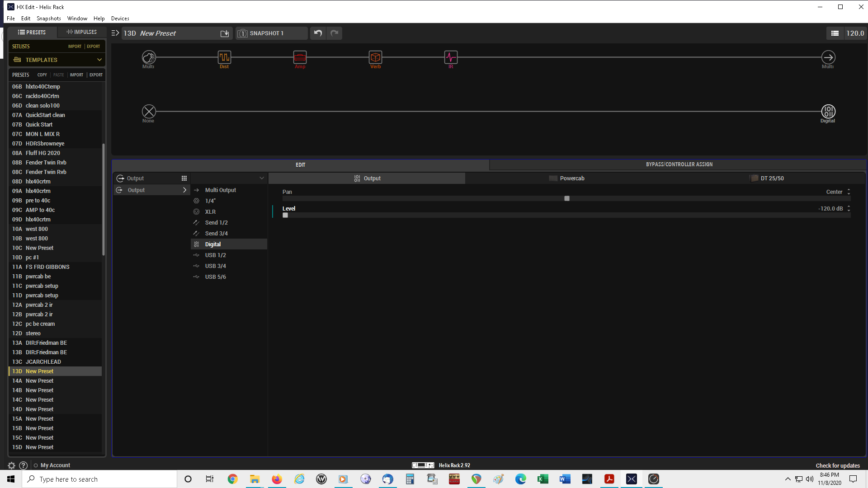This screenshot has height=488, width=868.
Task: Select the XLR output option
Action: 210,212
